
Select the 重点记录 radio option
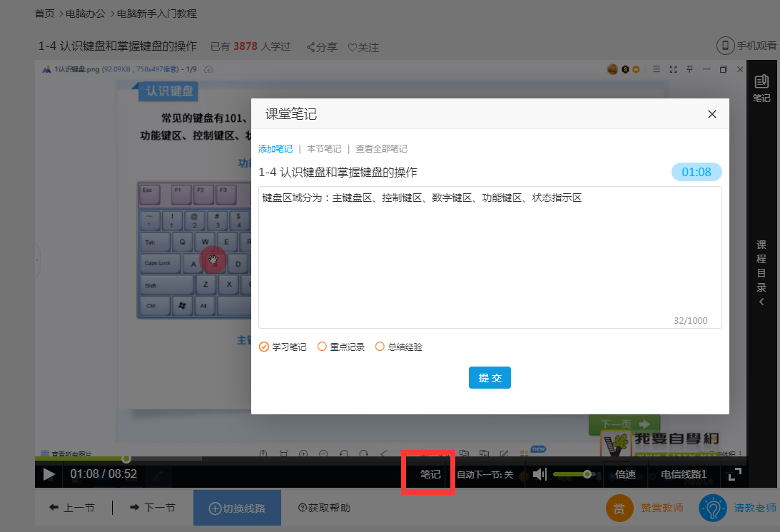pos(322,347)
